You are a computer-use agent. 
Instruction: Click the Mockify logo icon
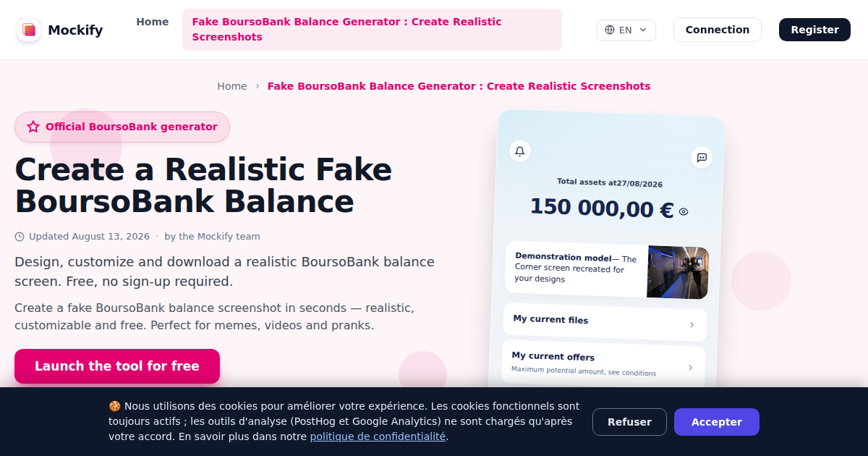pyautogui.click(x=29, y=30)
